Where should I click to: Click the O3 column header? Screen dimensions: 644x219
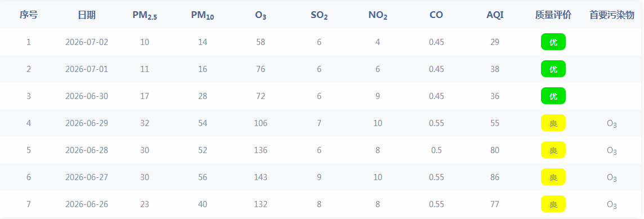261,16
